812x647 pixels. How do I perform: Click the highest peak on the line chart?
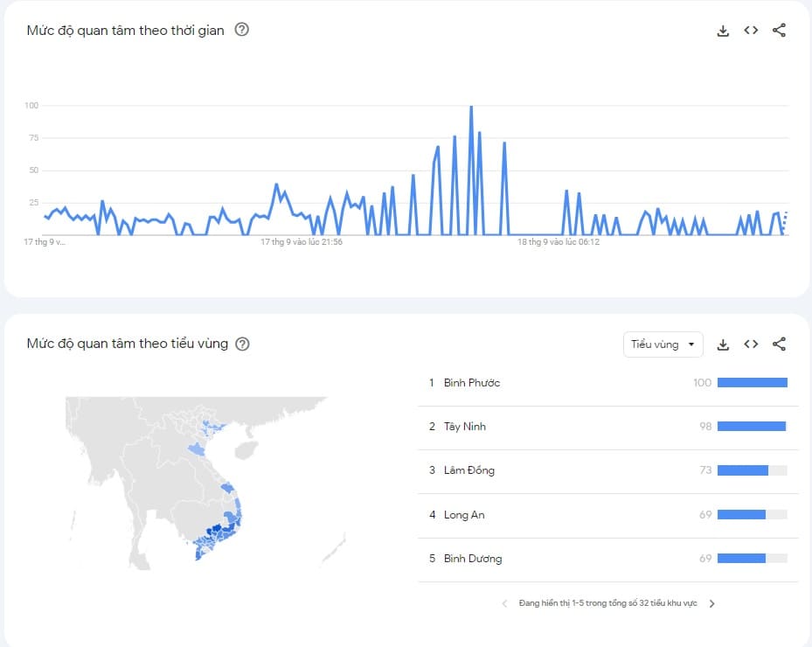click(471, 108)
